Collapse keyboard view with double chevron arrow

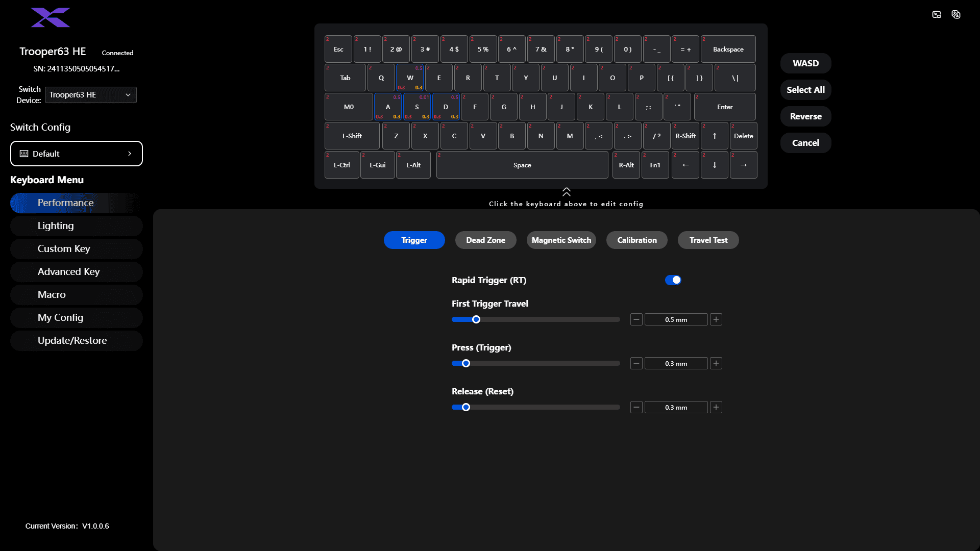coord(567,192)
